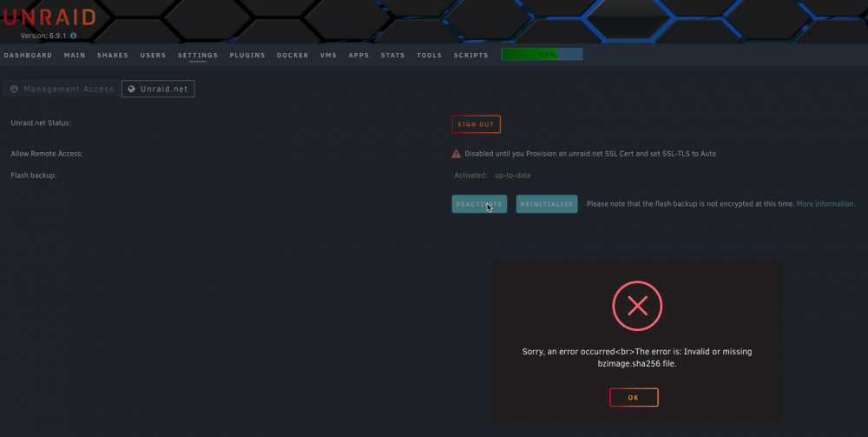The image size is (868, 437).
Task: Switch to the Management Access tab
Action: tap(62, 89)
